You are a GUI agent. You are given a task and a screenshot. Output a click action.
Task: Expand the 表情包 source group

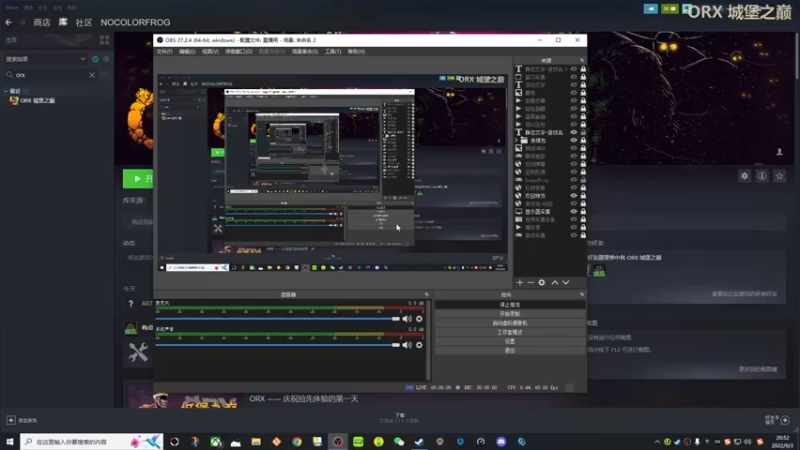pos(517,140)
